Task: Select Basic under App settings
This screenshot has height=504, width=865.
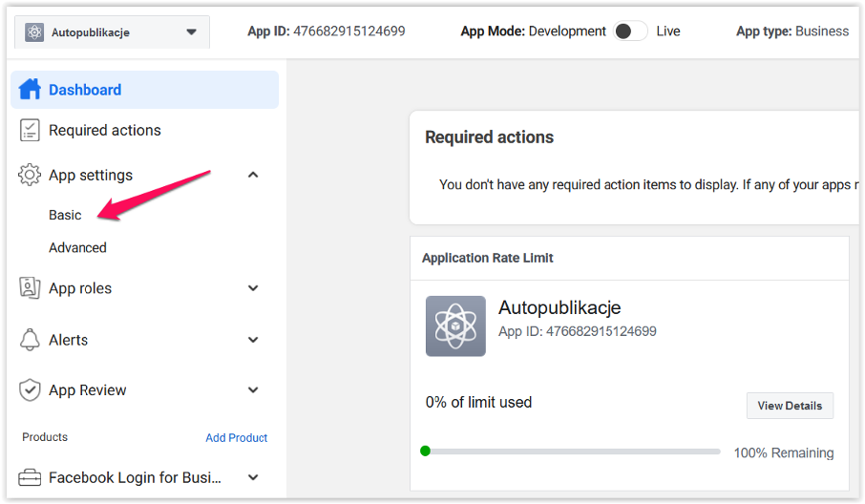Action: pyautogui.click(x=65, y=215)
